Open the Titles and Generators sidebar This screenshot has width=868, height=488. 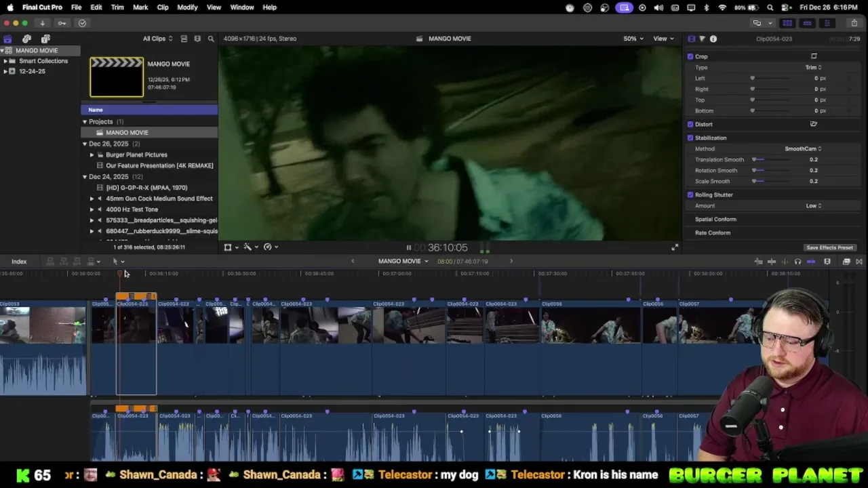(x=45, y=39)
